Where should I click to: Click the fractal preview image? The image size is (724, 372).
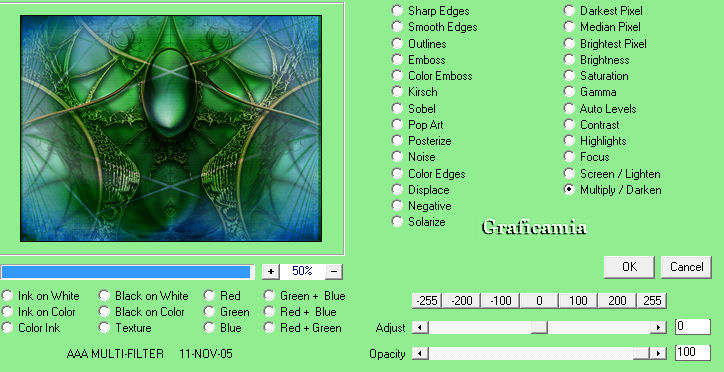click(x=171, y=128)
